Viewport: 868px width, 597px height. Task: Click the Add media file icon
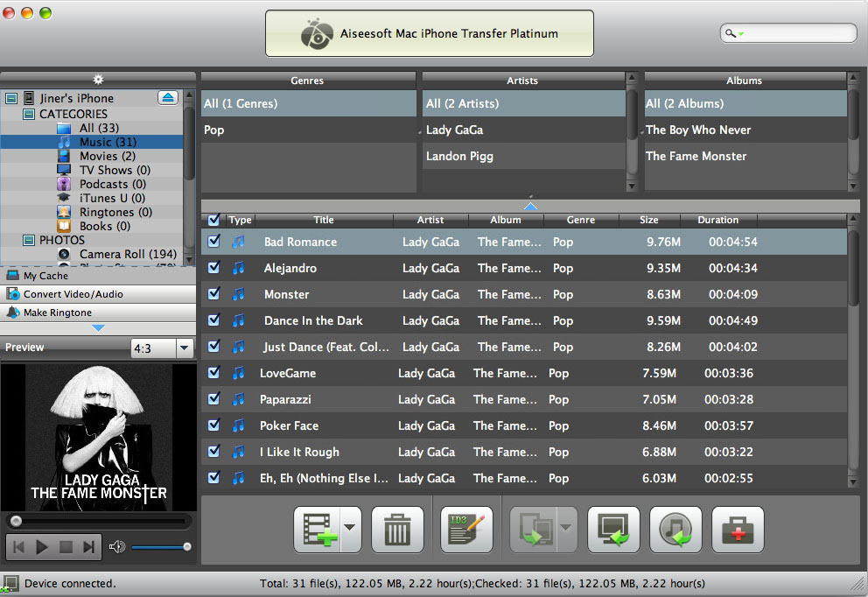318,530
